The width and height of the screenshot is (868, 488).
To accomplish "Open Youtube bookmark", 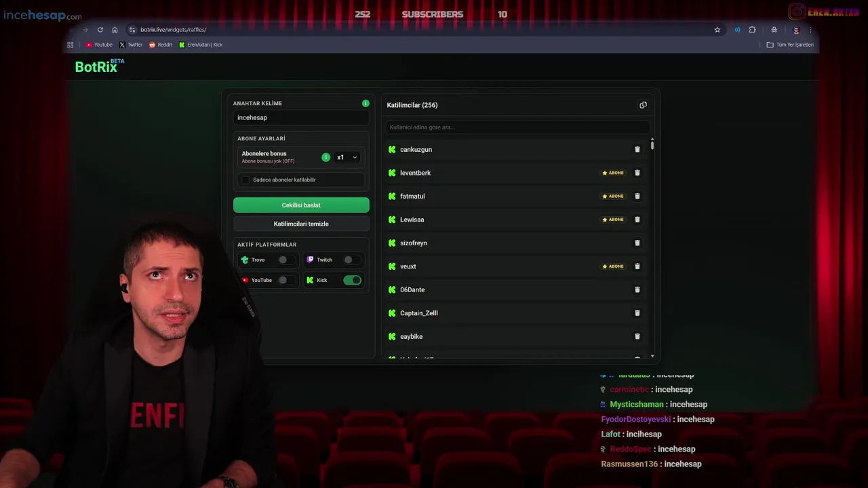I will tap(99, 45).
